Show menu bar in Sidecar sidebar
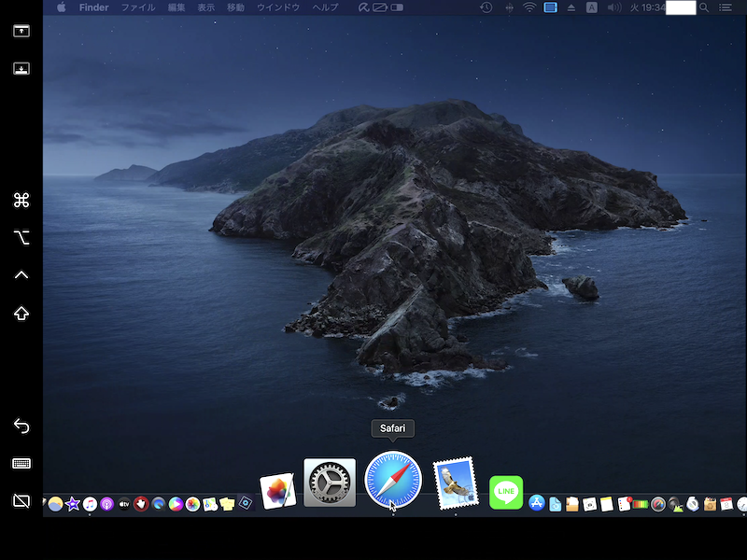 (x=21, y=31)
